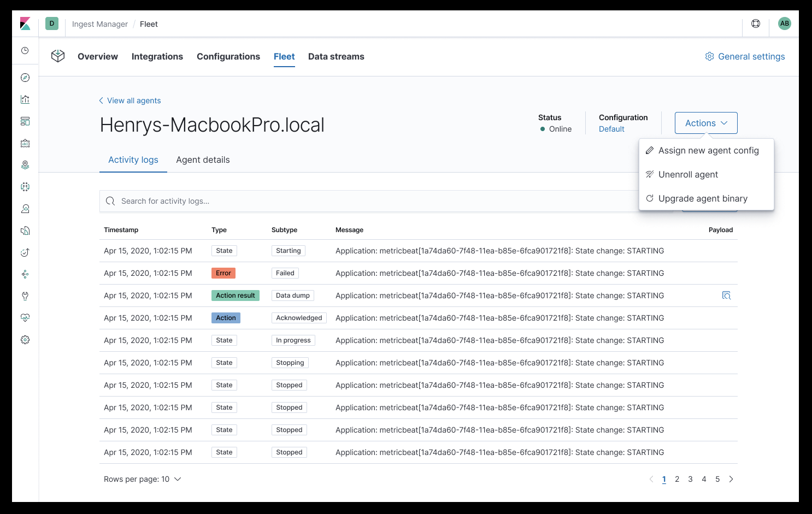The image size is (812, 514).
Task: Go to page 4
Action: click(704, 479)
